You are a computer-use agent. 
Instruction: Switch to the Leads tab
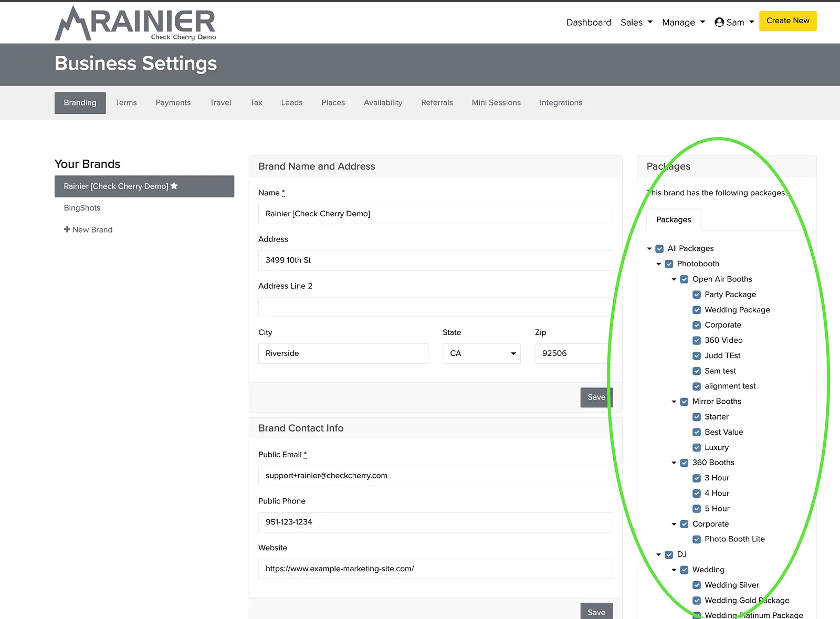[292, 103]
